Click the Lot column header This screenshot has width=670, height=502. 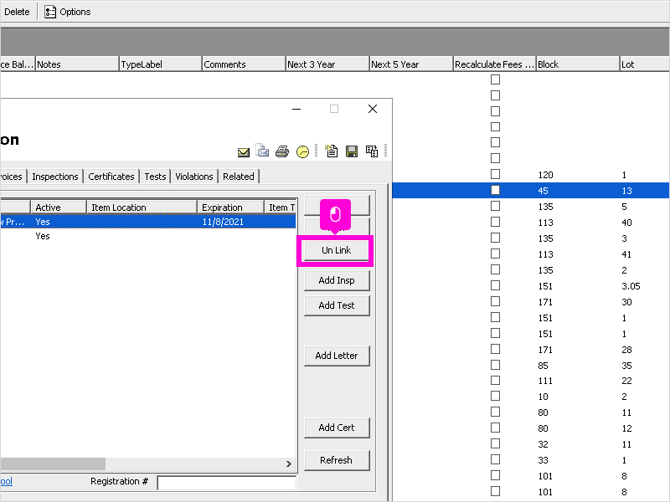(x=644, y=65)
